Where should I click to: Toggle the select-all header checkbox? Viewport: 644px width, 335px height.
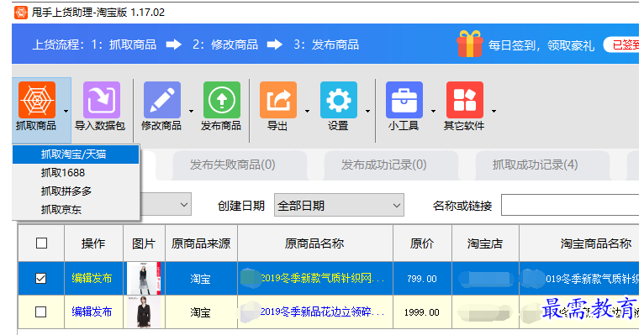coord(41,243)
